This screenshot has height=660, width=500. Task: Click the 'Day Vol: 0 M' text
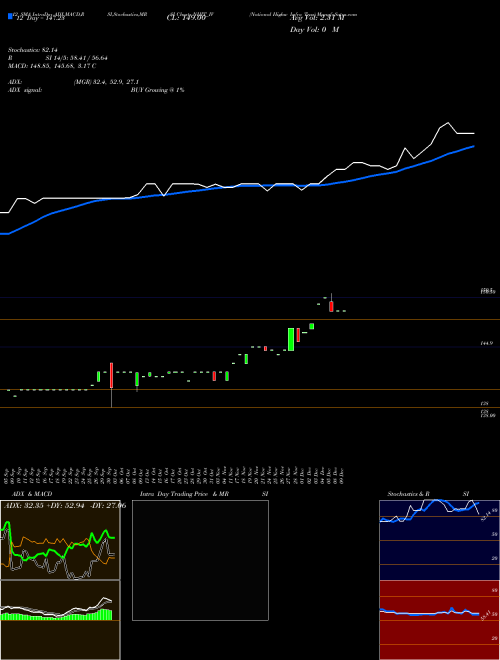tap(314, 30)
